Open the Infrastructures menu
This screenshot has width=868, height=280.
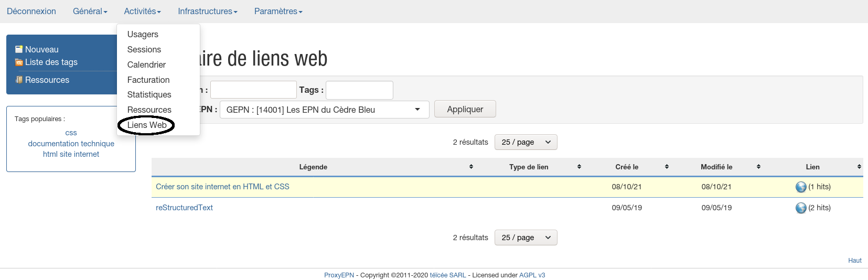pyautogui.click(x=207, y=11)
